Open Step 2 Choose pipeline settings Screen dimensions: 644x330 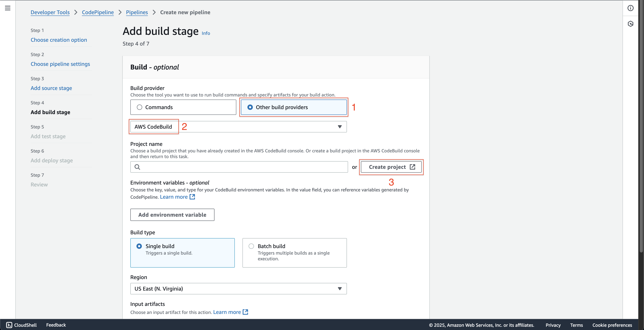pyautogui.click(x=60, y=64)
